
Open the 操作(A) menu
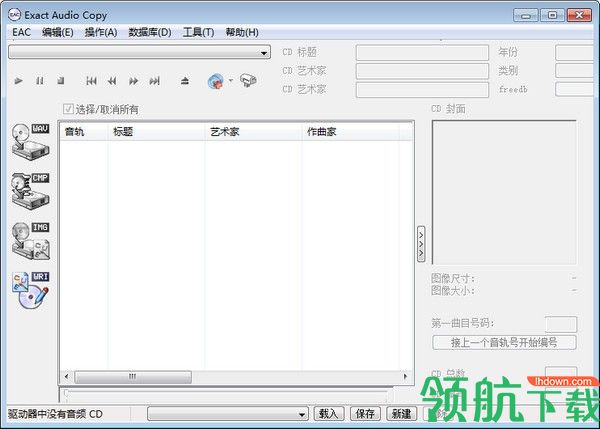point(101,32)
